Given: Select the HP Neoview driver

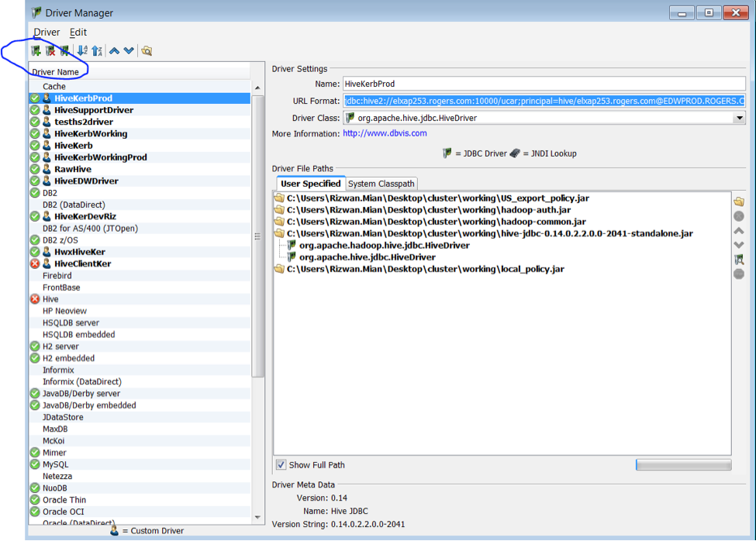Looking at the screenshot, I should 140,311.
